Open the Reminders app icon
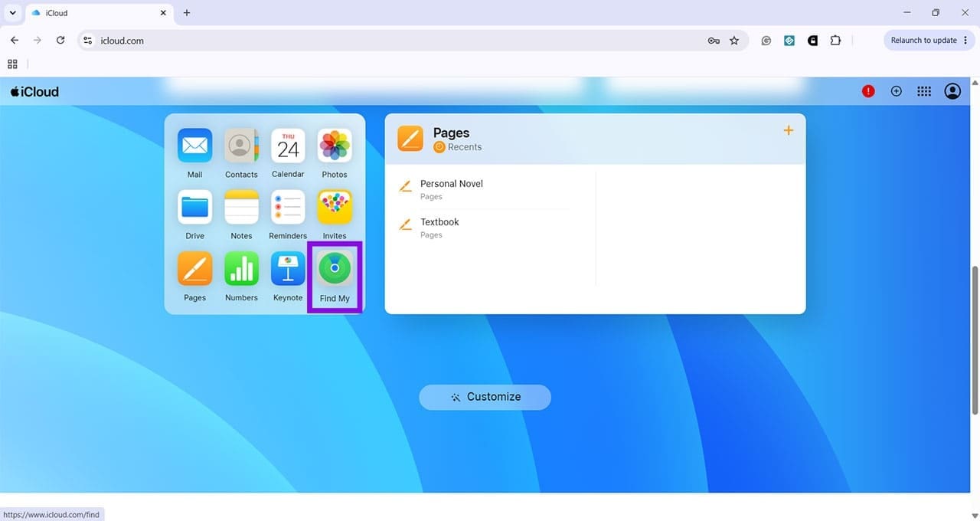 pyautogui.click(x=288, y=207)
